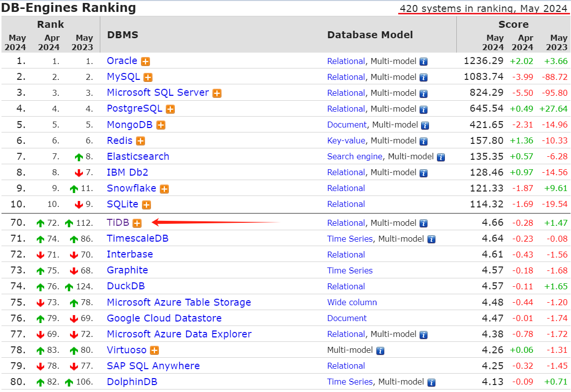Click the Document model link in MongoDB's row
The image size is (571, 392).
click(347, 125)
